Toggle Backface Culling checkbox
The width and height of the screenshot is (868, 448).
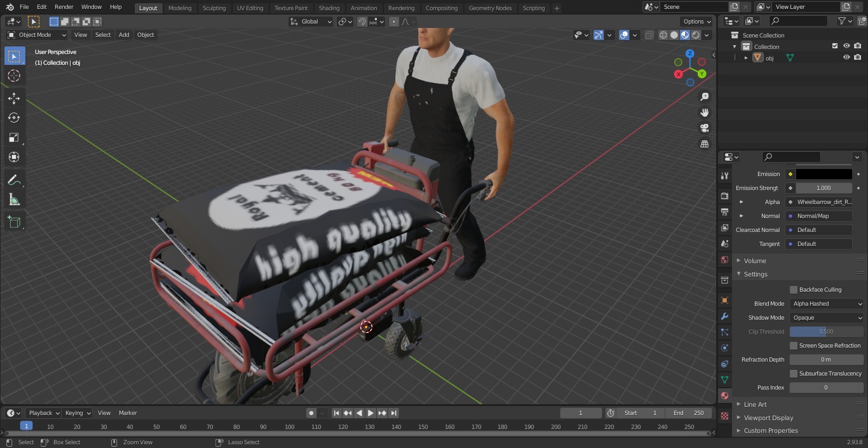click(794, 290)
